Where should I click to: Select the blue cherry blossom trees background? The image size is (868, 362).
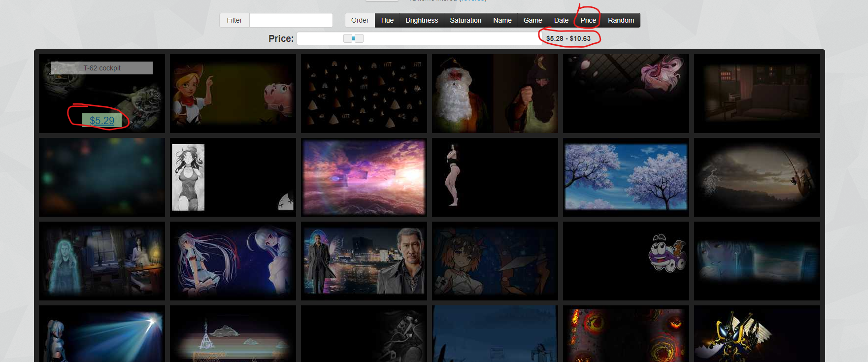click(626, 177)
